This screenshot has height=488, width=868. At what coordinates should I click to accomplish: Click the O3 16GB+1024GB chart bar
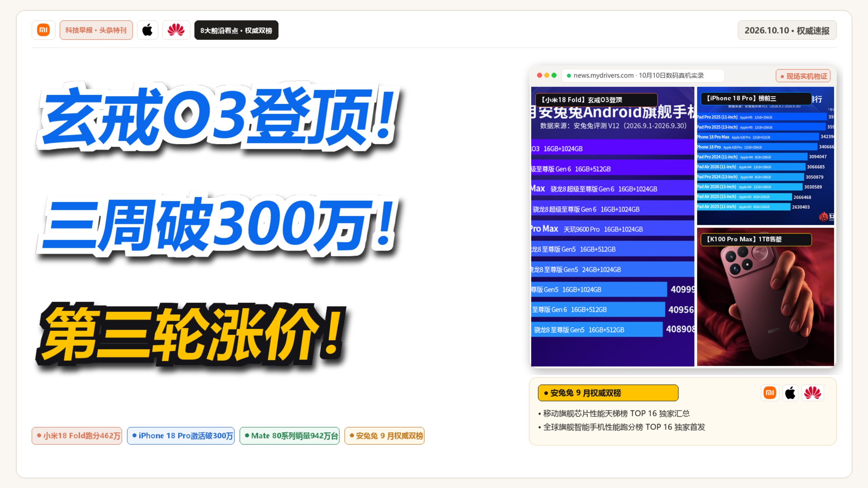point(613,148)
